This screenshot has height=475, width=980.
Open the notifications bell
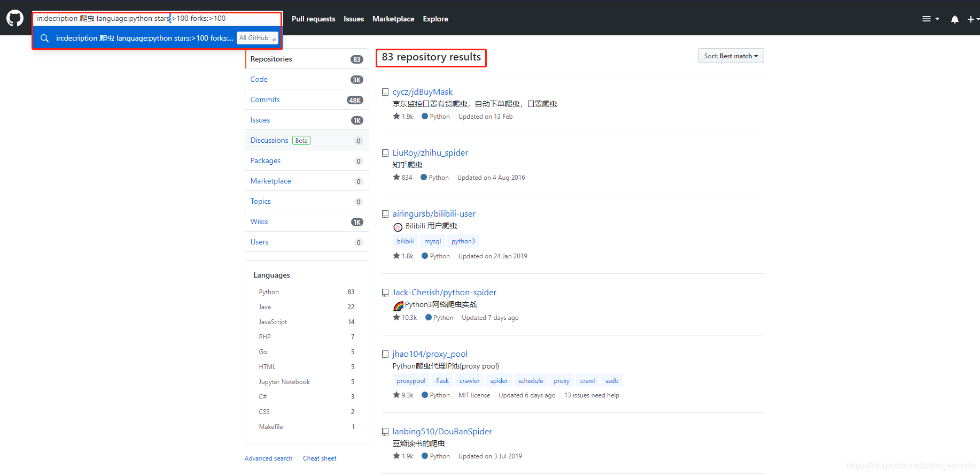point(954,19)
